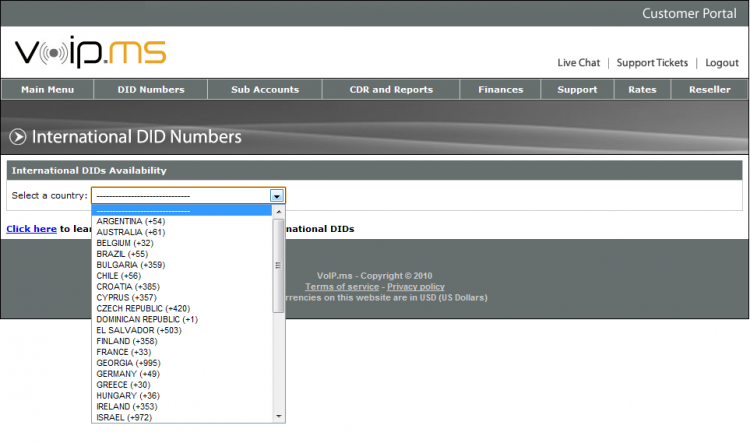Go to CDR and Reports
The width and height of the screenshot is (750, 443).
pos(391,89)
